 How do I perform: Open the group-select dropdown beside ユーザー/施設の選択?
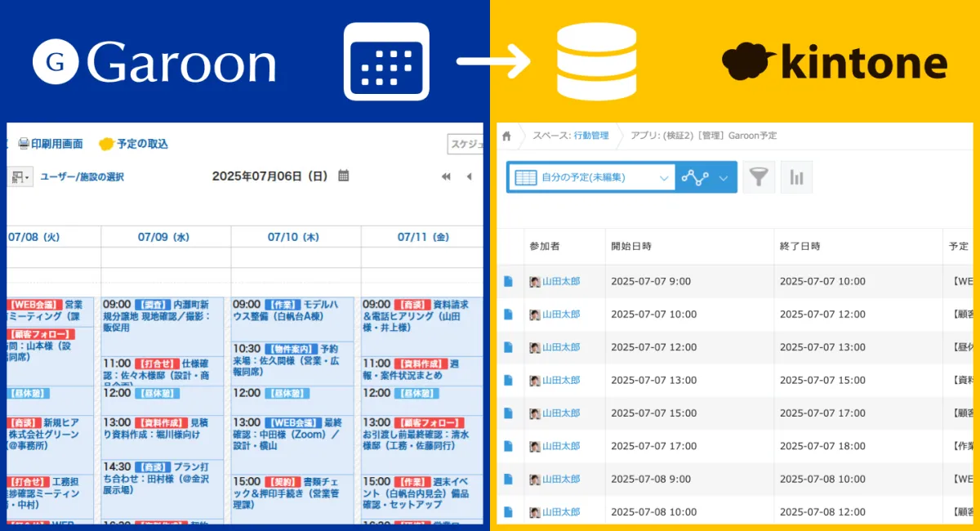tap(20, 176)
